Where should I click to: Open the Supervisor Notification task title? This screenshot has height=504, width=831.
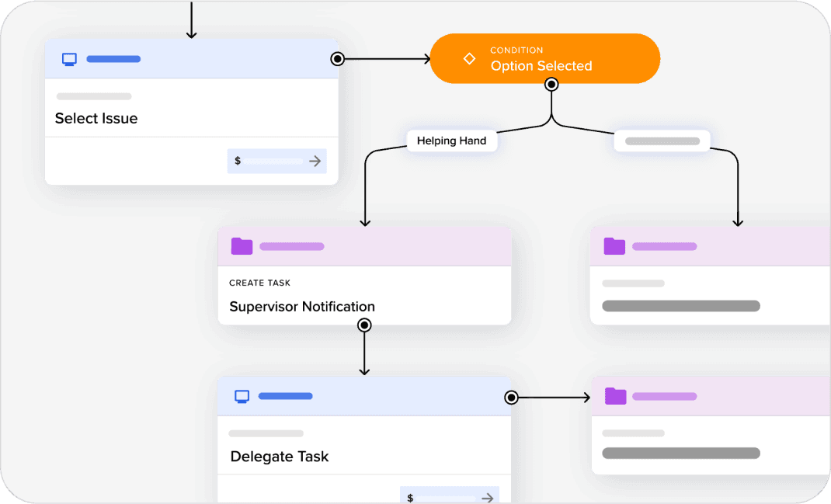(302, 307)
